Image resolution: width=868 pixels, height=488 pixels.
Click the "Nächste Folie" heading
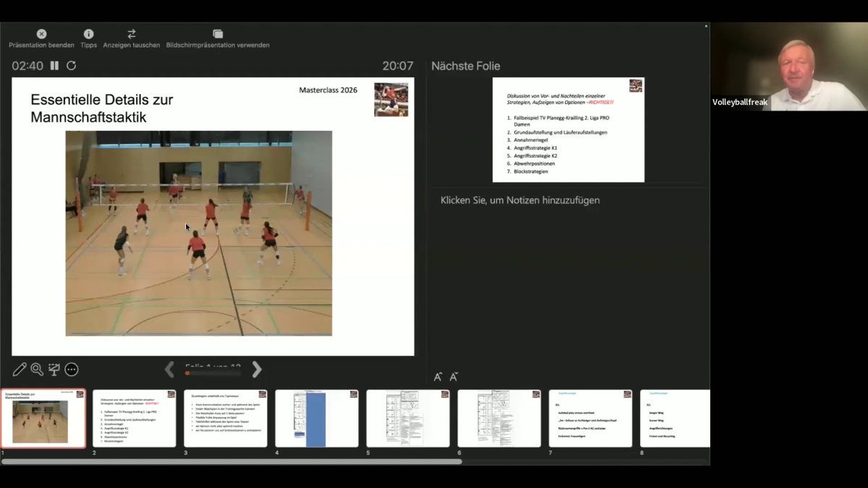(x=466, y=66)
